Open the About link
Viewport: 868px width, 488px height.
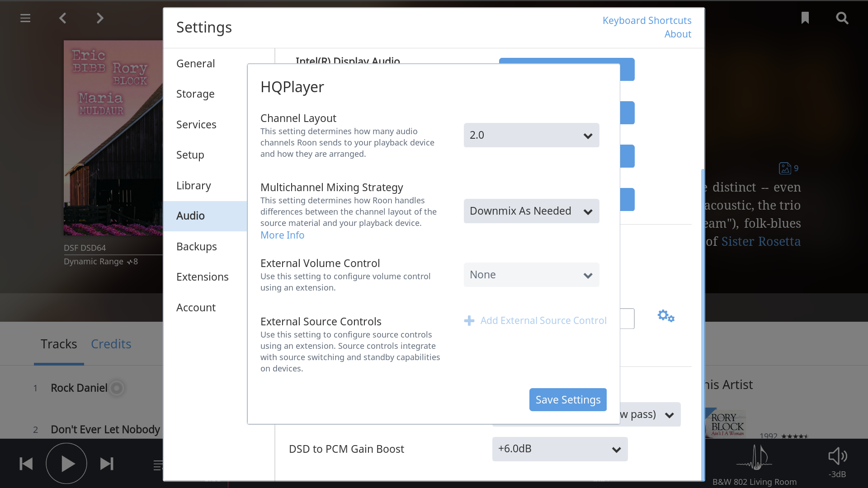click(678, 34)
